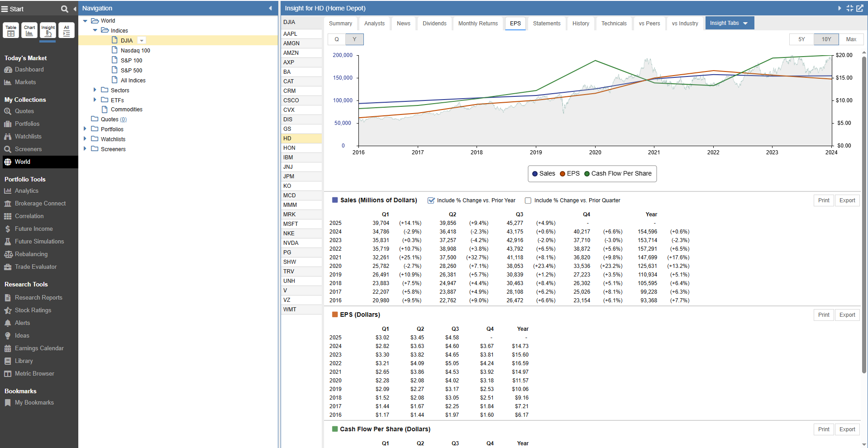This screenshot has height=448, width=868.
Task: Open the Earnings Calendar tool
Action: [39, 348]
